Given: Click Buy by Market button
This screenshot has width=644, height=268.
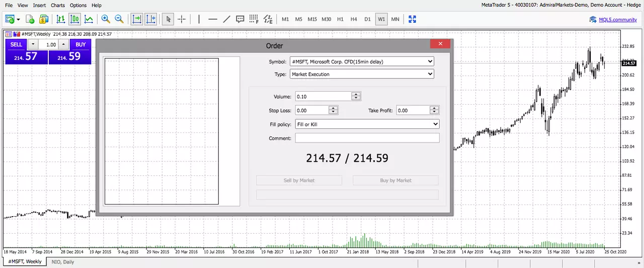Looking at the screenshot, I should (396, 180).
